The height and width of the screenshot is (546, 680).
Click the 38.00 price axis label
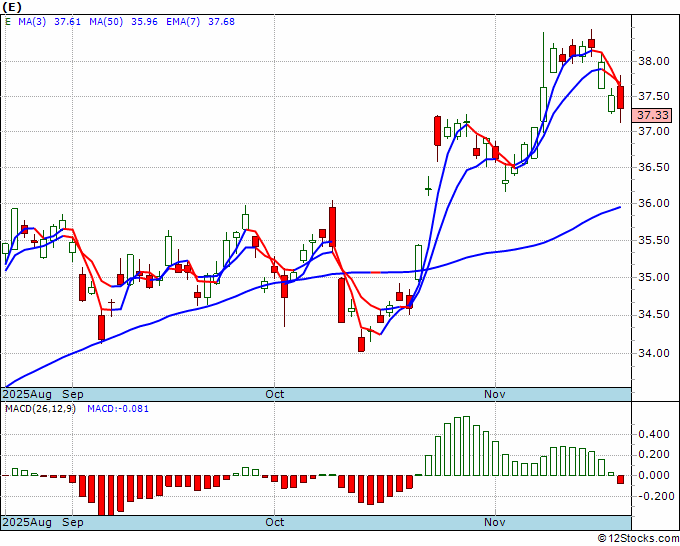pyautogui.click(x=654, y=61)
